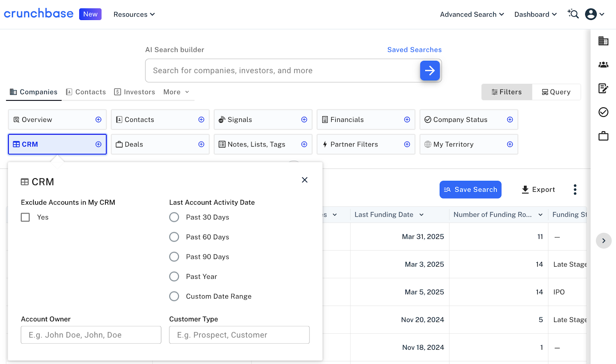This screenshot has width=616, height=364.
Task: Open the briefcase icon in right sidebar
Action: click(603, 136)
